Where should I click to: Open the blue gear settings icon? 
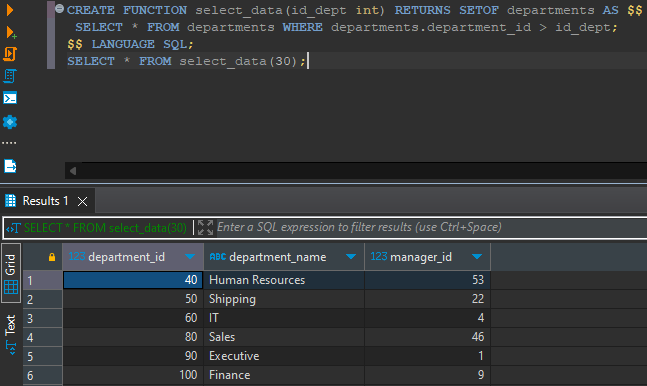tap(10, 122)
